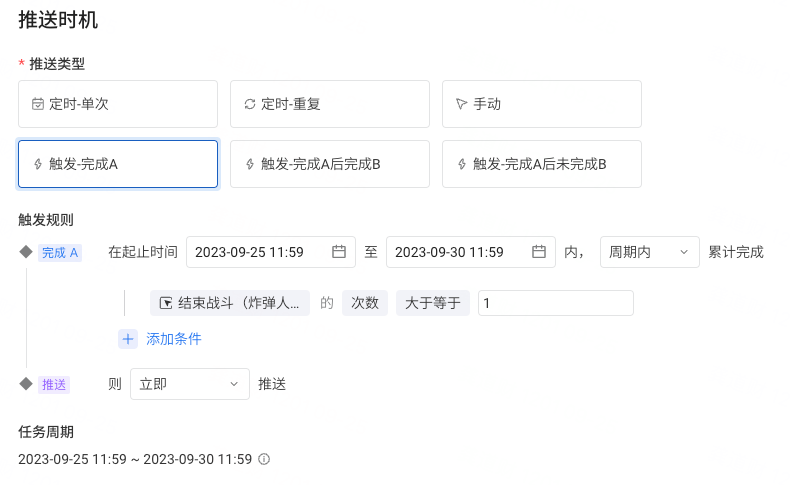The image size is (790, 485).
Task: Expand the 立即 push timing dropdown
Action: coord(190,384)
